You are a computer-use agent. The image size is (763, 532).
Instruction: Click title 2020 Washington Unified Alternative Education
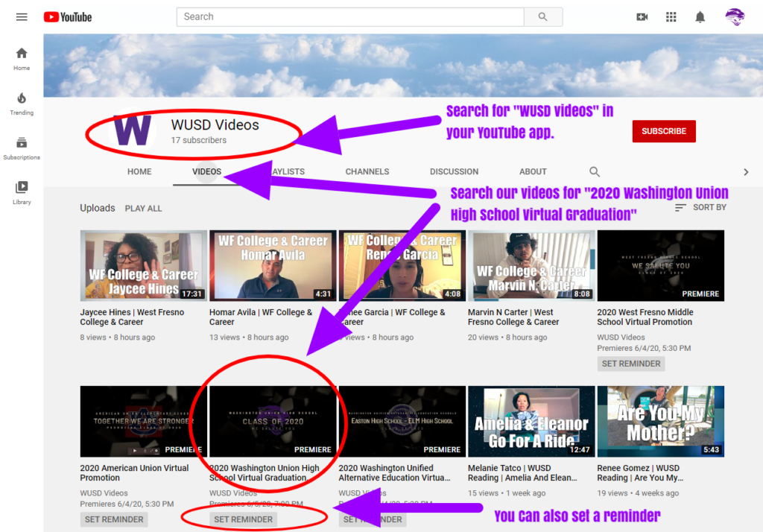tap(395, 472)
